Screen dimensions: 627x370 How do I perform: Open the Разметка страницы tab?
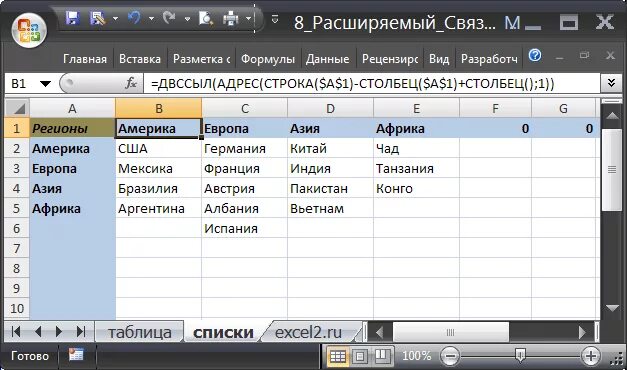[x=202, y=59]
